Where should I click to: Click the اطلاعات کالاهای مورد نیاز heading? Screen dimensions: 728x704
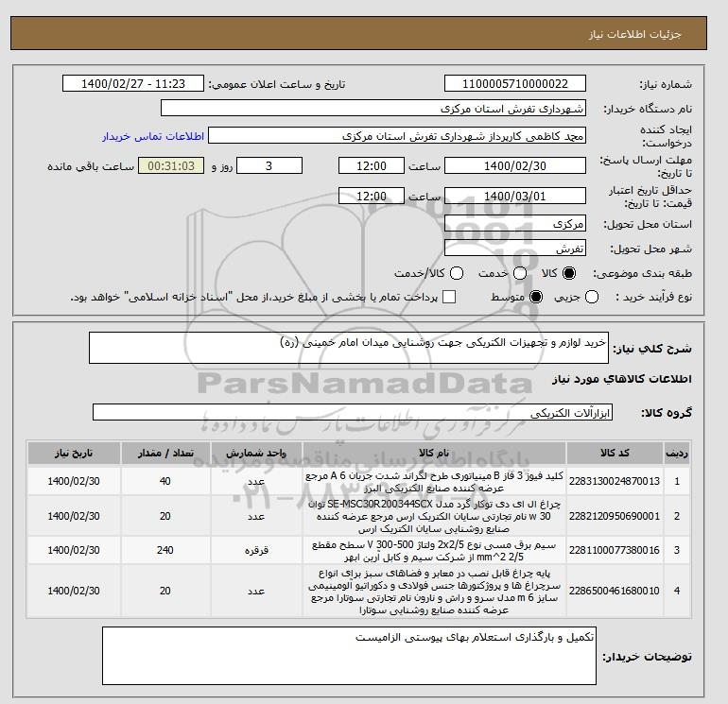(622, 379)
